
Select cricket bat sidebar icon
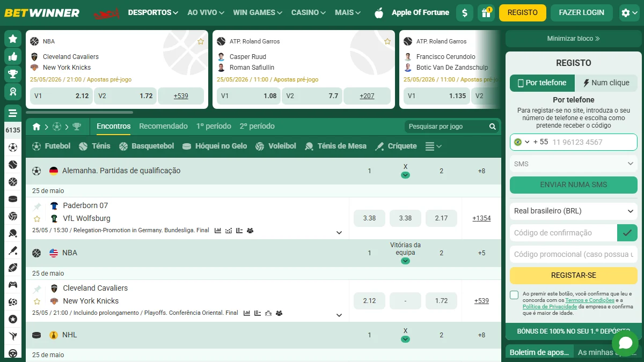pyautogui.click(x=13, y=250)
